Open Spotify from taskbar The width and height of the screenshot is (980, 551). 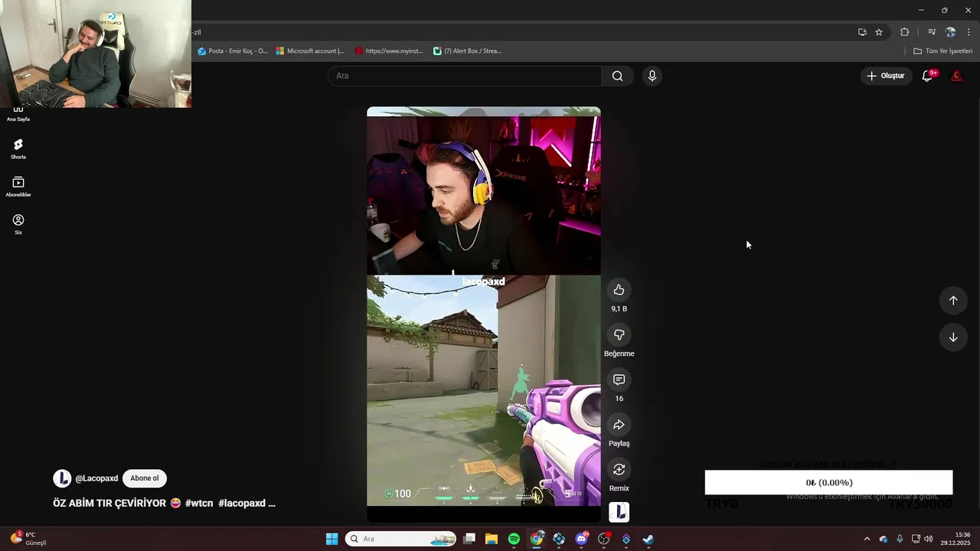click(x=514, y=539)
